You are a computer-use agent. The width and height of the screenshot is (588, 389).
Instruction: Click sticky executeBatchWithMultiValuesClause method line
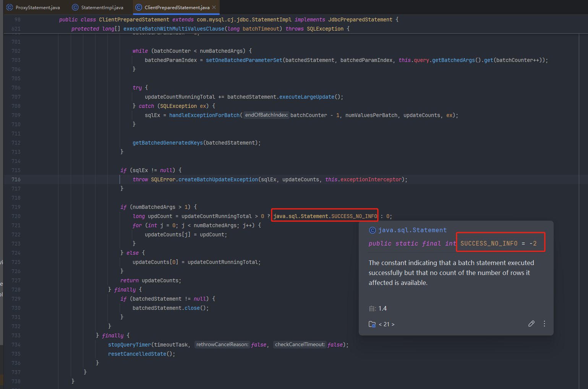click(x=174, y=29)
